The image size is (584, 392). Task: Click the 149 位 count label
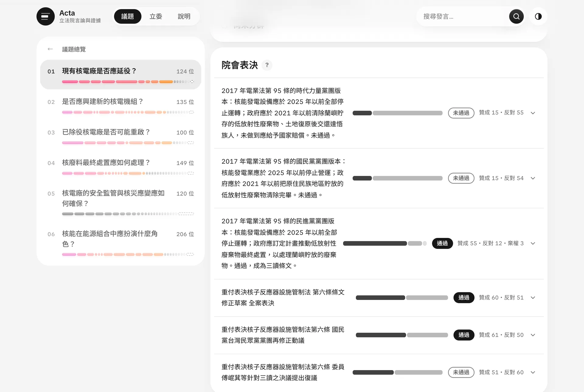point(185,163)
